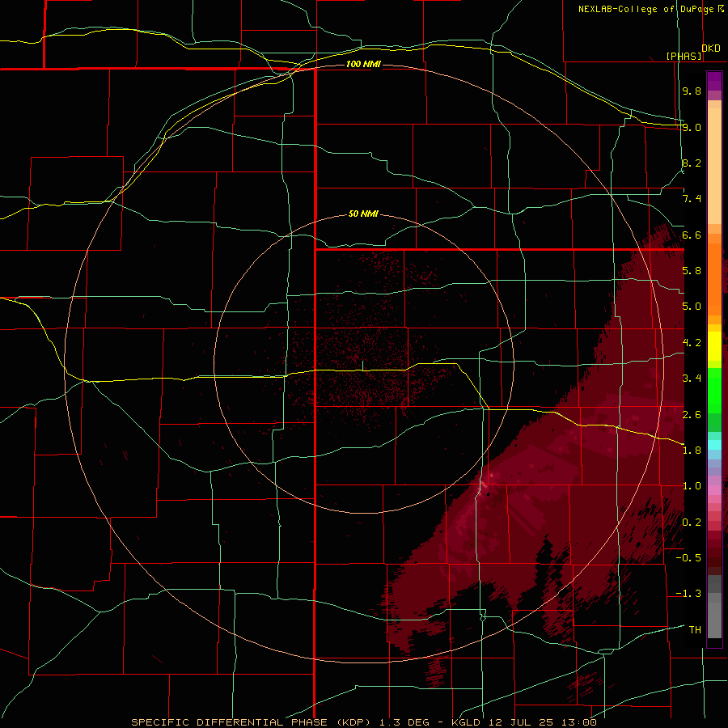Select the 8.2 scale value
The height and width of the screenshot is (728, 728).
point(692,163)
